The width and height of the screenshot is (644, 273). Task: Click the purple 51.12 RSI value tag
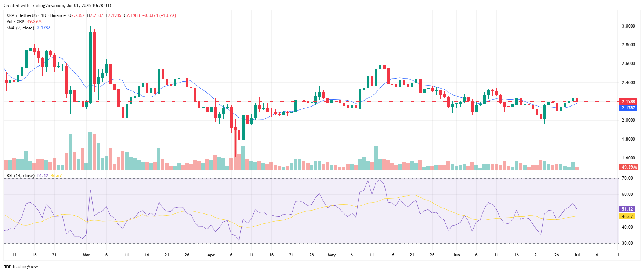627,209
